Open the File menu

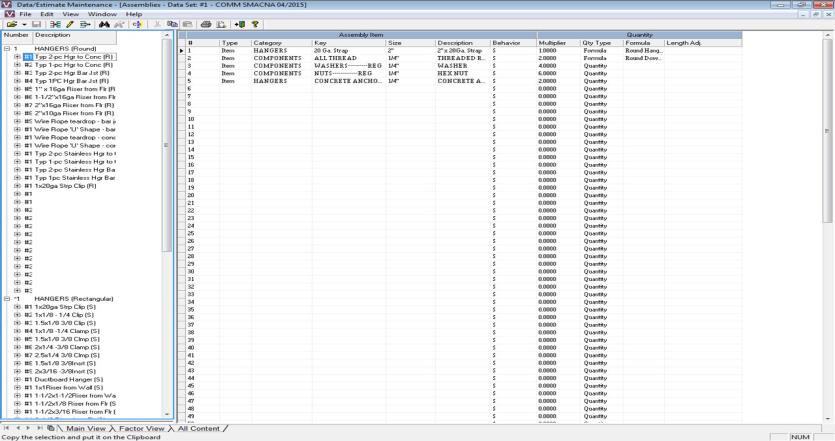coord(25,14)
